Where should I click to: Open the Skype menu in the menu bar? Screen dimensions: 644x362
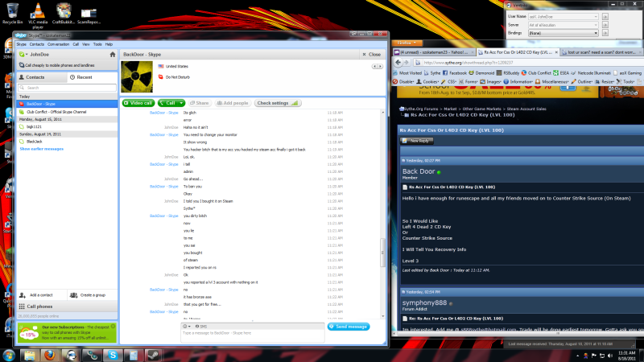pyautogui.click(x=21, y=44)
